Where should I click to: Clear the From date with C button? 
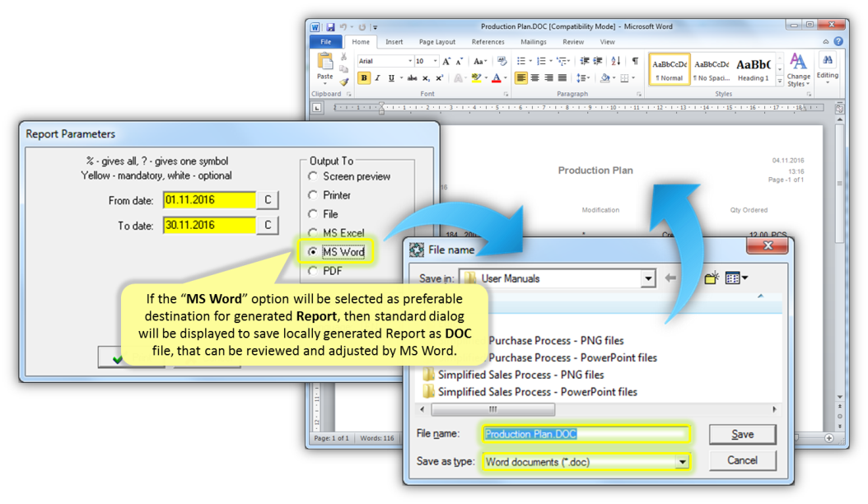click(x=268, y=200)
